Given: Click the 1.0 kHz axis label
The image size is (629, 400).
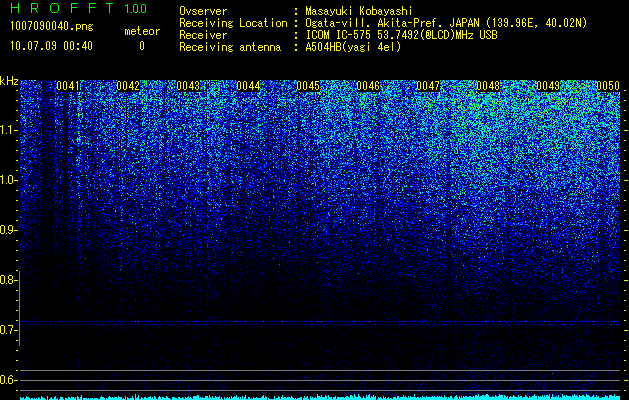Looking at the screenshot, I should (x=9, y=180).
